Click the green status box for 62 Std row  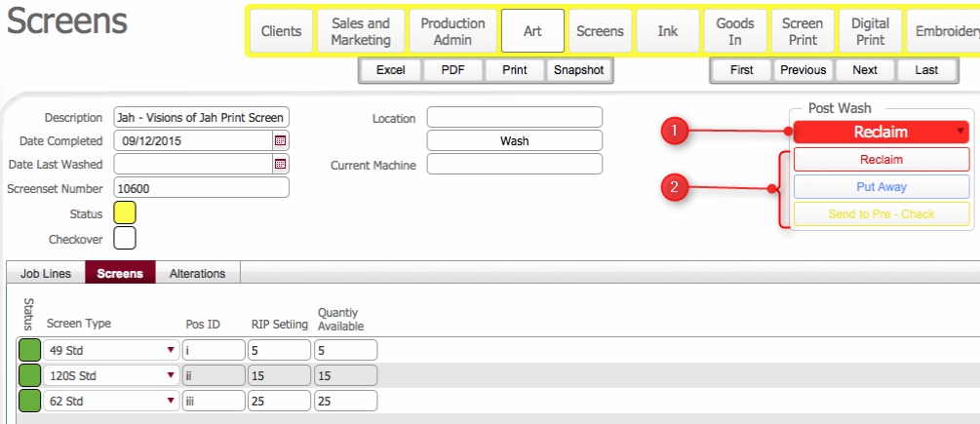click(x=29, y=400)
